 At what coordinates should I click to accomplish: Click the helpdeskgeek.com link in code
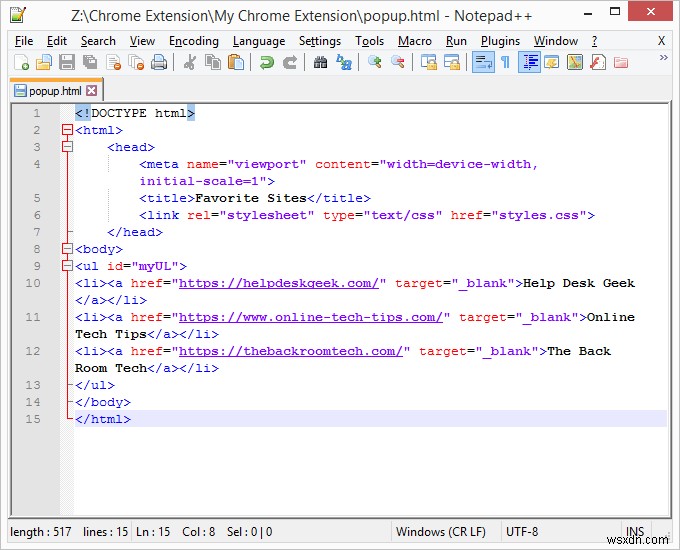point(278,283)
